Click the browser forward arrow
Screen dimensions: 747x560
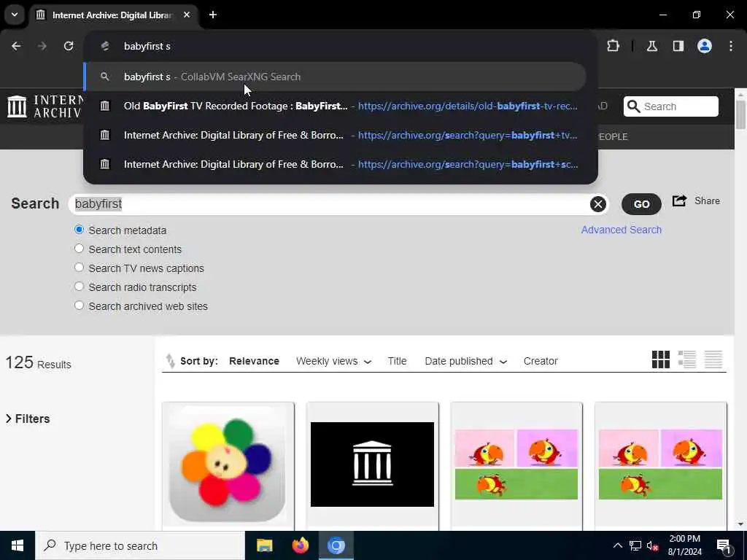[x=42, y=46]
